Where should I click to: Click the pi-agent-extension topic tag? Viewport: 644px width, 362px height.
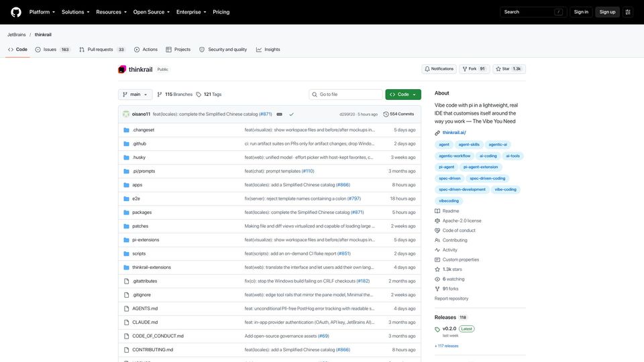[480, 167]
